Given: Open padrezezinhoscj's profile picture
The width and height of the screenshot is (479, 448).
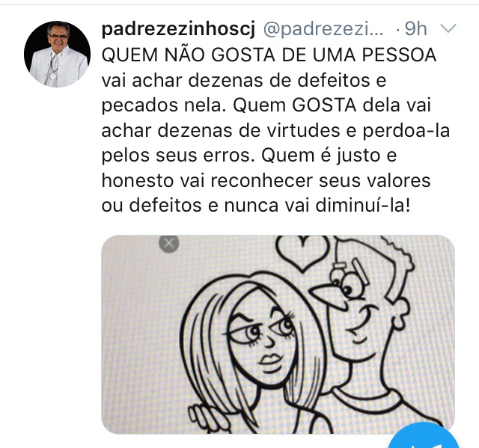Looking at the screenshot, I should pos(57,54).
